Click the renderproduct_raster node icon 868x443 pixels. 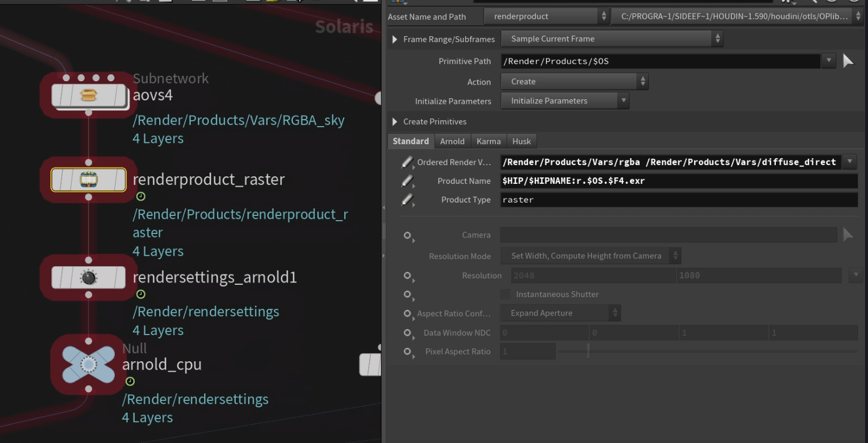pyautogui.click(x=87, y=180)
